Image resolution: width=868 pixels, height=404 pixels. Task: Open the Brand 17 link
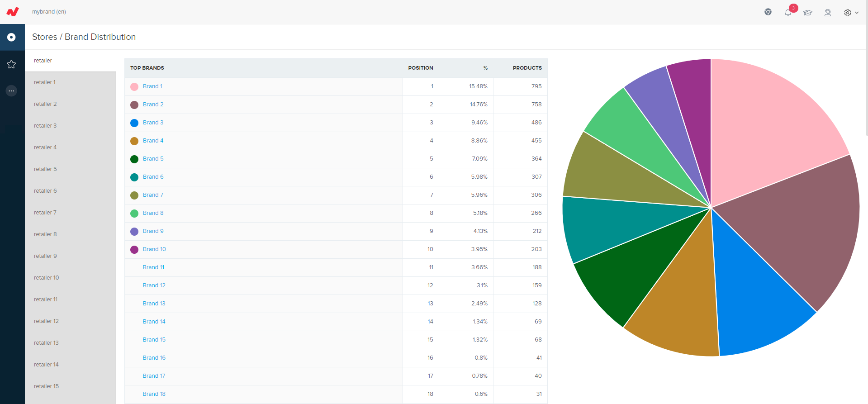tap(154, 376)
